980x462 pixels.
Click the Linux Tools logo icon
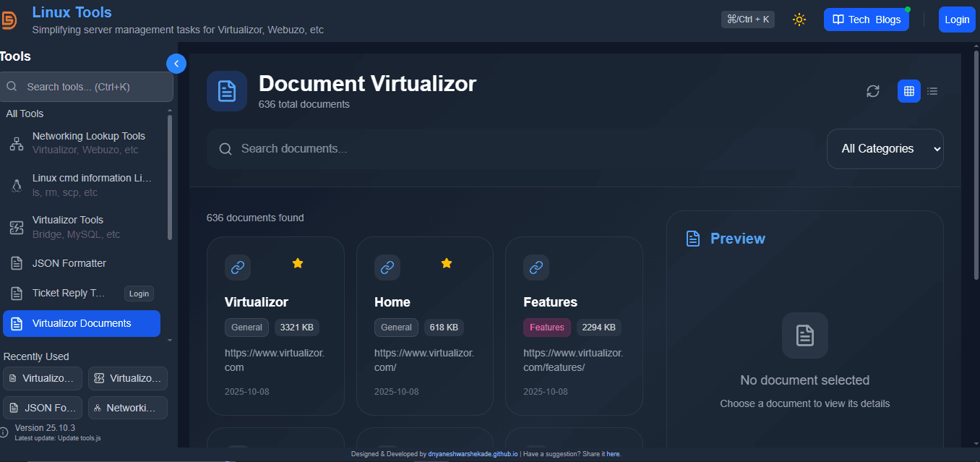(x=8, y=20)
